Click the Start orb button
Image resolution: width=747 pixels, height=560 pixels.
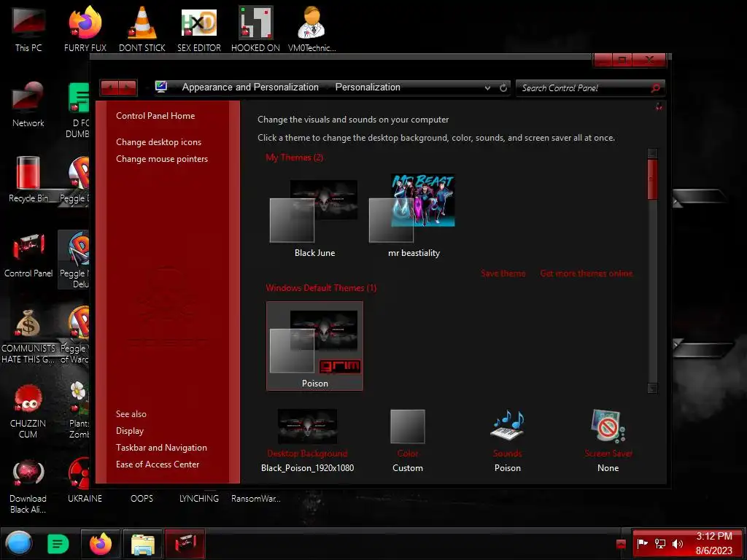pyautogui.click(x=19, y=543)
